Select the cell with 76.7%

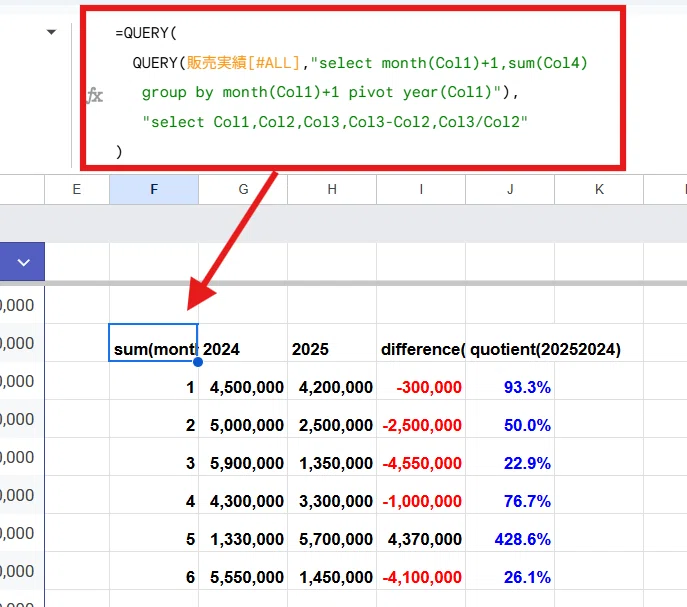510,495
